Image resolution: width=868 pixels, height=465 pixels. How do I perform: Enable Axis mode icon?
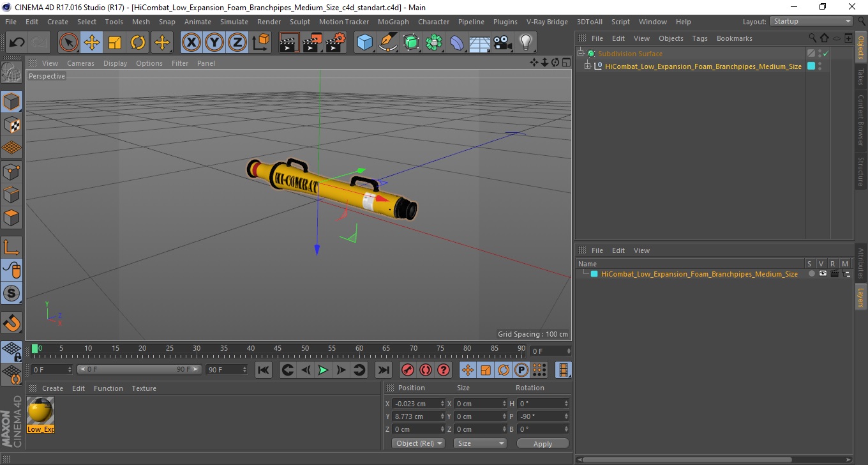click(11, 247)
